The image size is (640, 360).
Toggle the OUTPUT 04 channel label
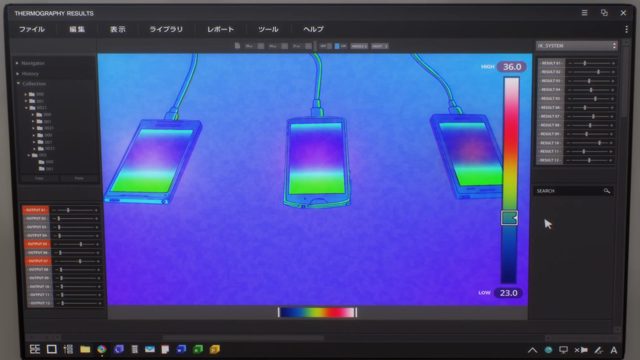coord(37,236)
